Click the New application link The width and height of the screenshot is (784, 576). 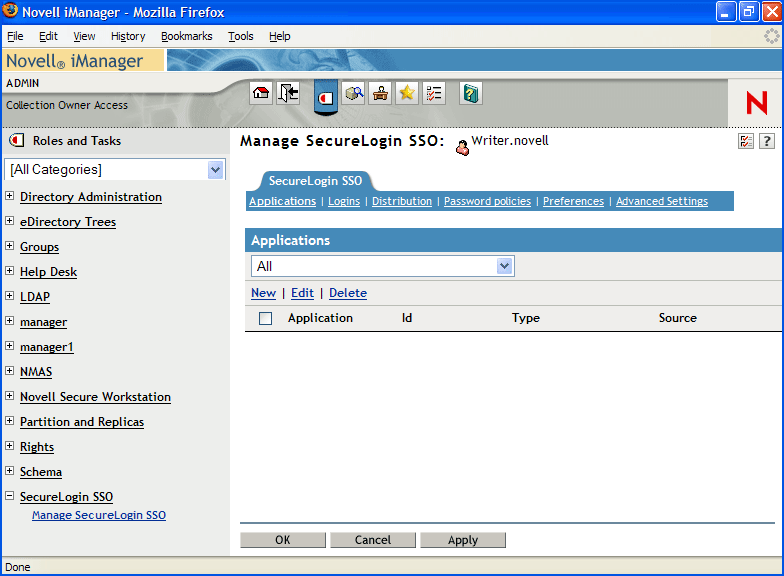(x=264, y=293)
